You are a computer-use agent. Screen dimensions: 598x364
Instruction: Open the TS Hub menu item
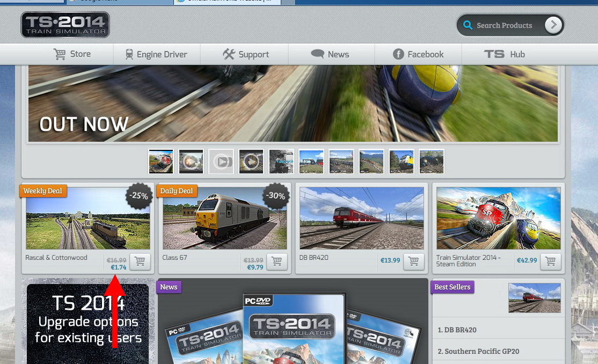(504, 54)
